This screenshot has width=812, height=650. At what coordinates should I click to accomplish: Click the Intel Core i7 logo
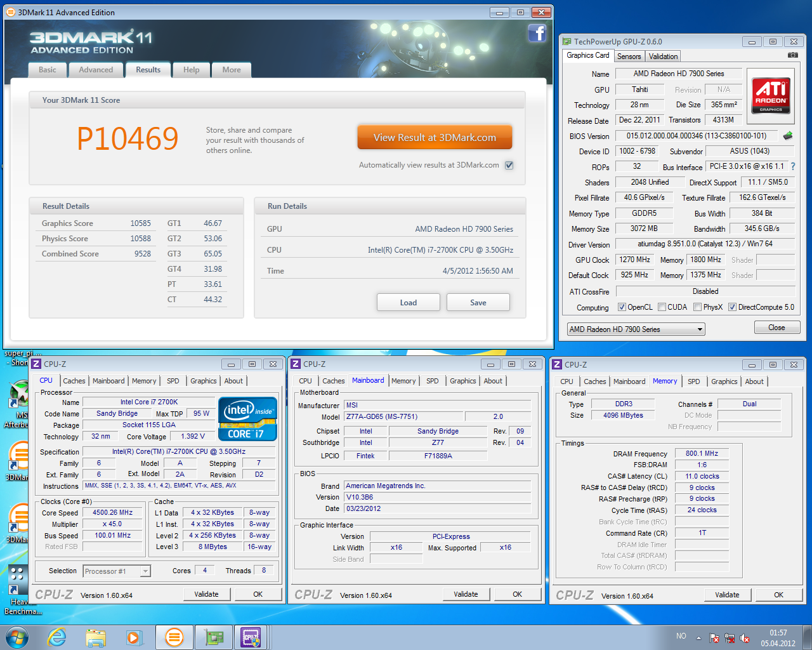pos(247,419)
